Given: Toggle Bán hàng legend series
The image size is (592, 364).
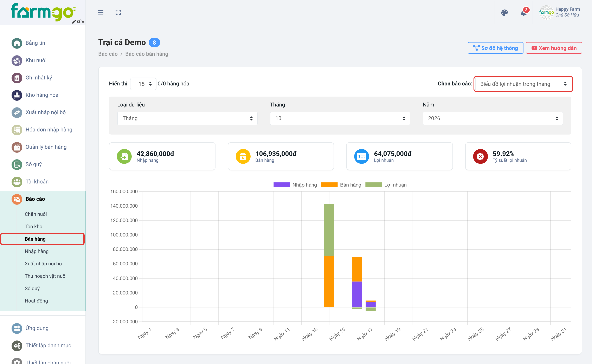Looking at the screenshot, I should (341, 185).
